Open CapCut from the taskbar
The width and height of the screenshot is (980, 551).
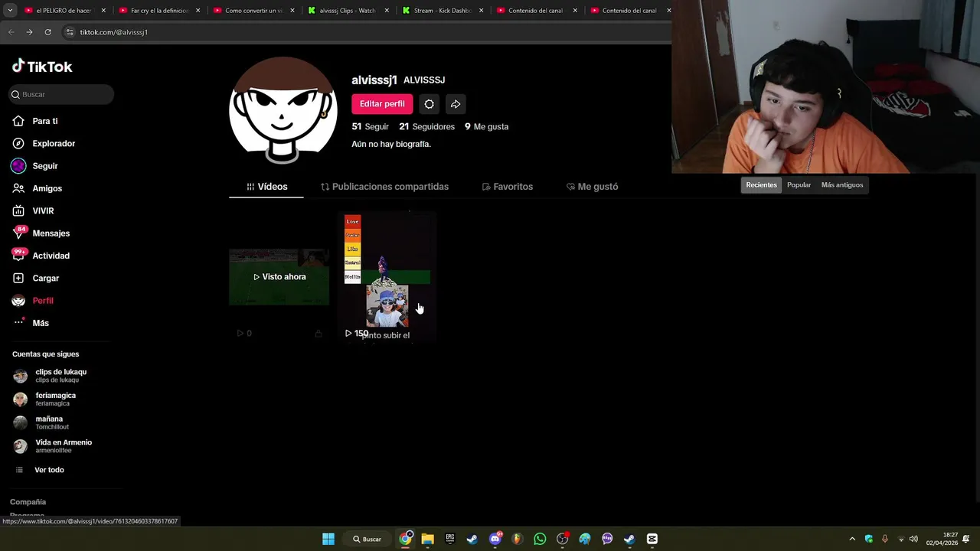pyautogui.click(x=652, y=539)
